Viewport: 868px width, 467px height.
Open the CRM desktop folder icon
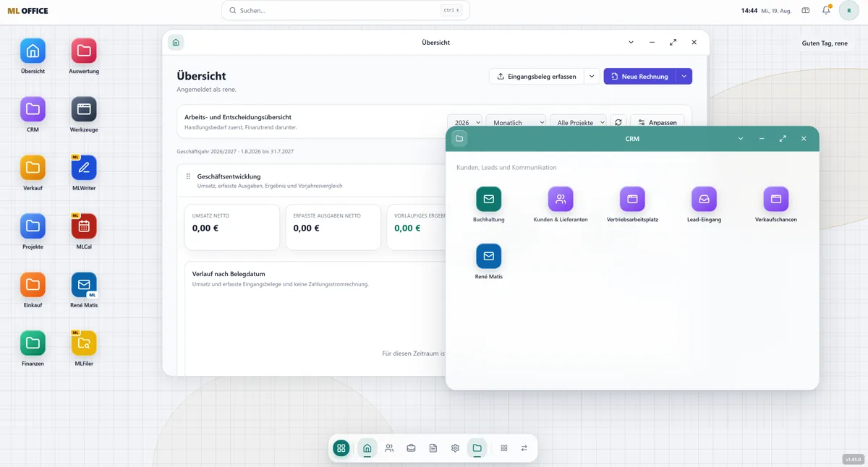(x=33, y=110)
